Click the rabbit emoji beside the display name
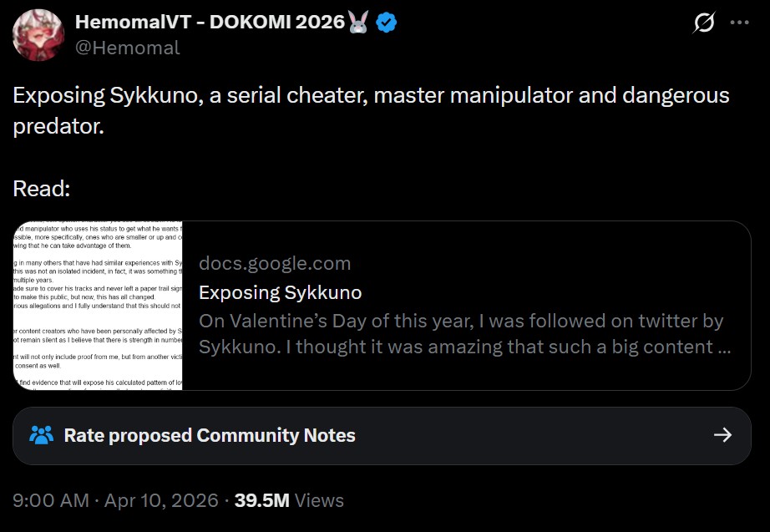 coord(359,23)
